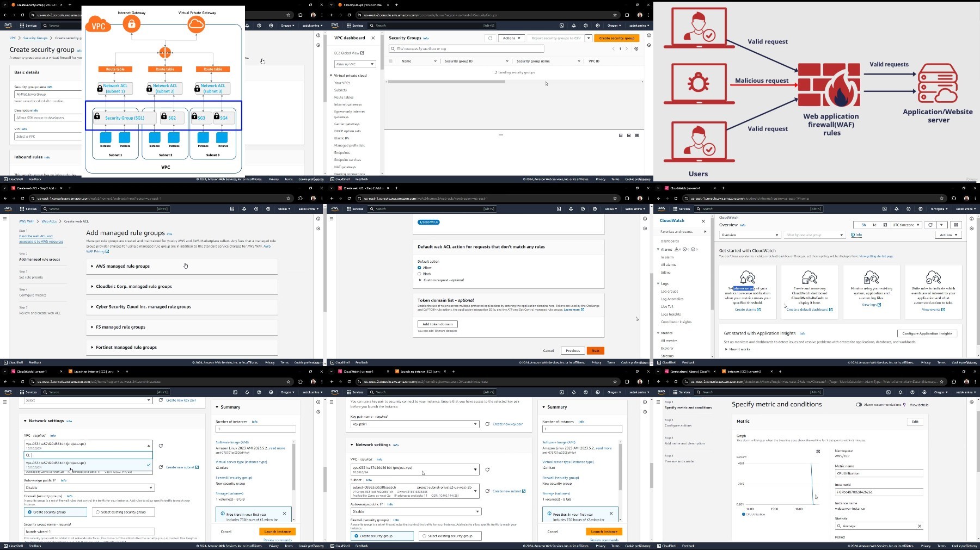Click orange Create security group button
The height and width of the screenshot is (550, 980).
617,38
